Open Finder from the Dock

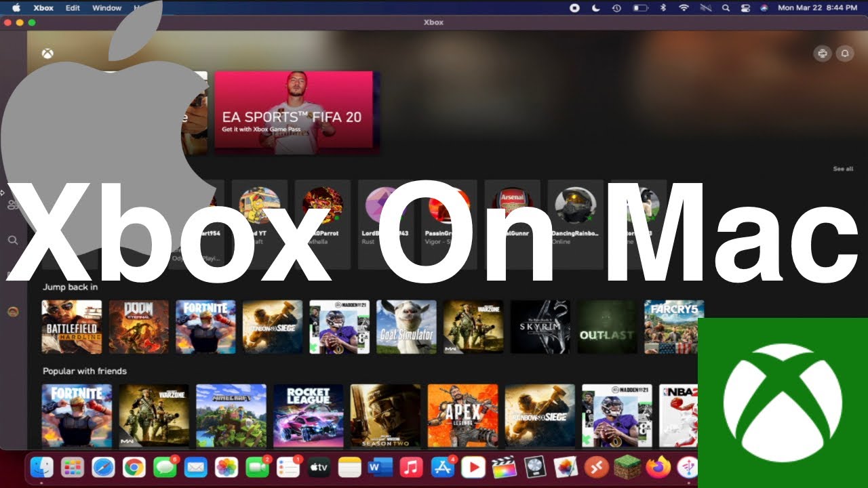pyautogui.click(x=42, y=467)
